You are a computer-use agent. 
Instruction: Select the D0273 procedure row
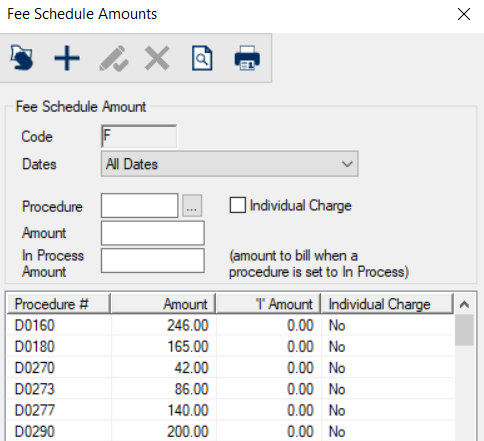pyautogui.click(x=230, y=389)
